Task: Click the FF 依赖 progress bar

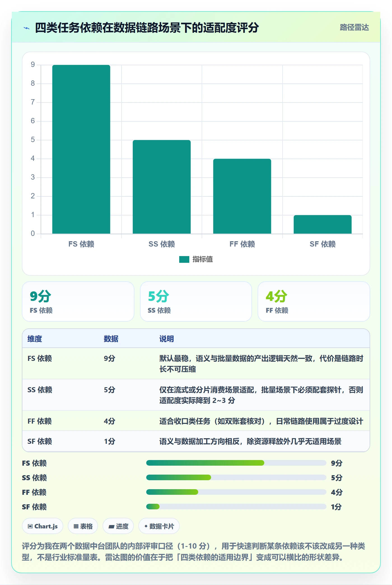Action: pos(236,492)
